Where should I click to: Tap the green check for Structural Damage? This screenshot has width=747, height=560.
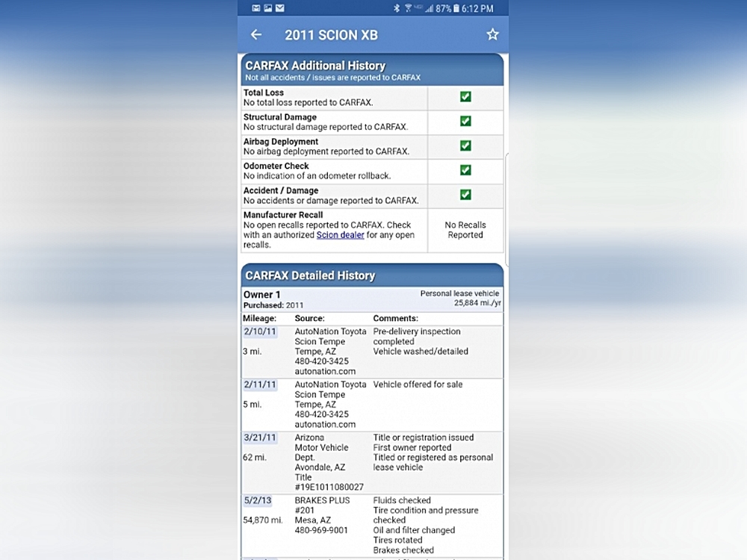[x=465, y=121]
